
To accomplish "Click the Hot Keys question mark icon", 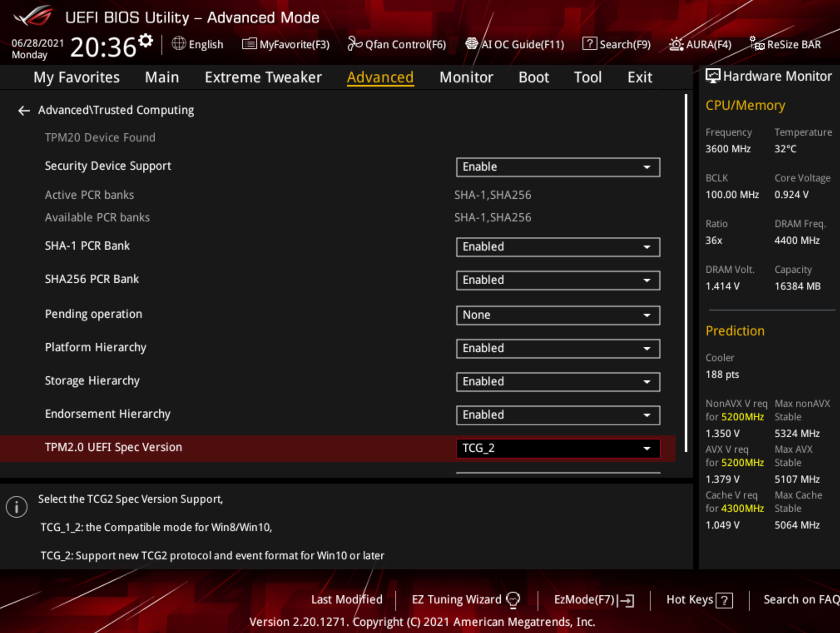I will pos(724,600).
